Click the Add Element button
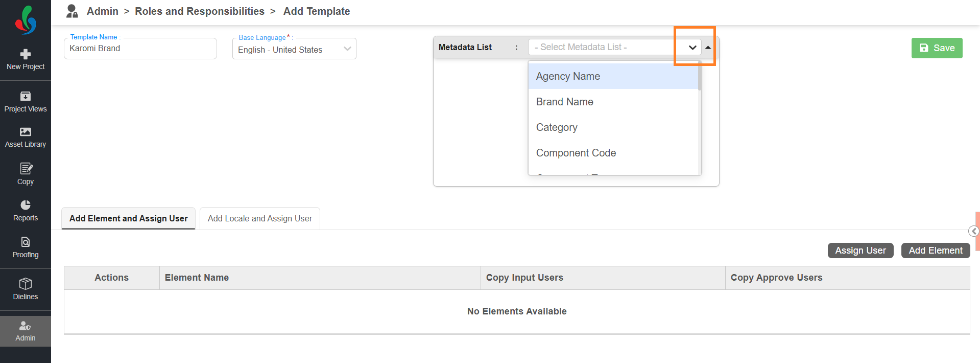Screen dimensions: 980x363 935,251
